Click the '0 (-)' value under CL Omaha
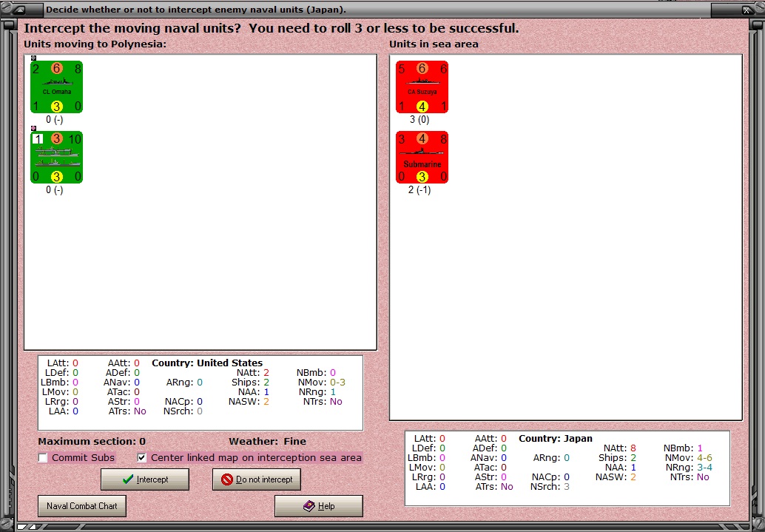This screenshot has width=765, height=532. (55, 120)
